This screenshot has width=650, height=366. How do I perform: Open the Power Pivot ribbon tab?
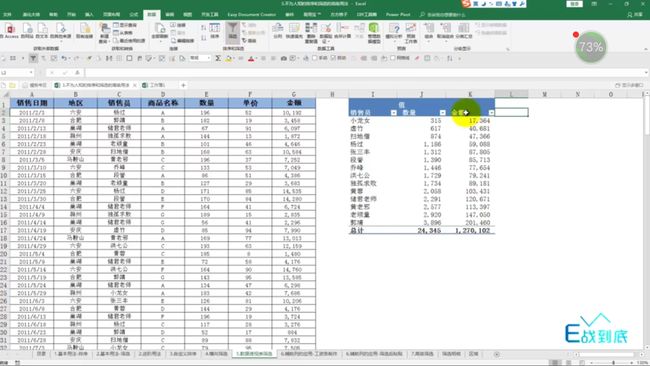[x=398, y=15]
